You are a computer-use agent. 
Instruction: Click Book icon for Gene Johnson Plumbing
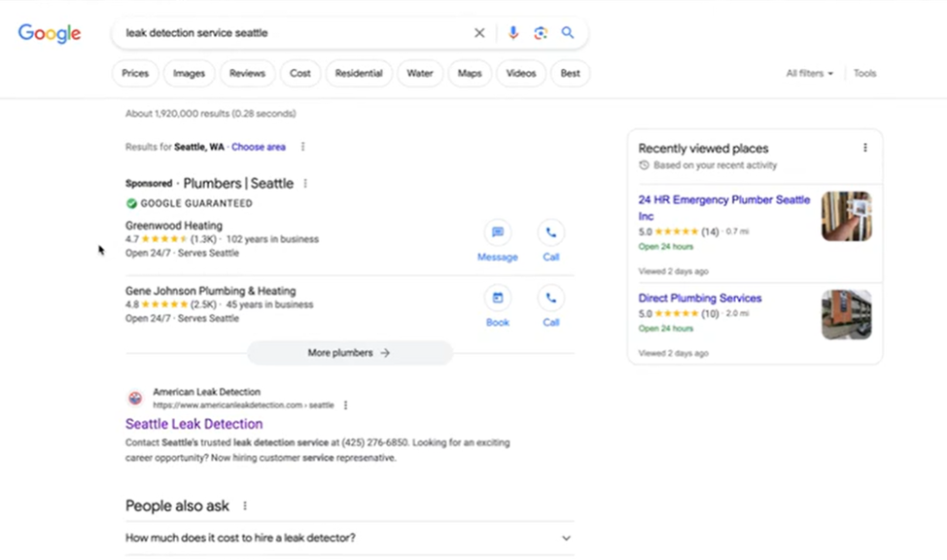[x=497, y=298]
